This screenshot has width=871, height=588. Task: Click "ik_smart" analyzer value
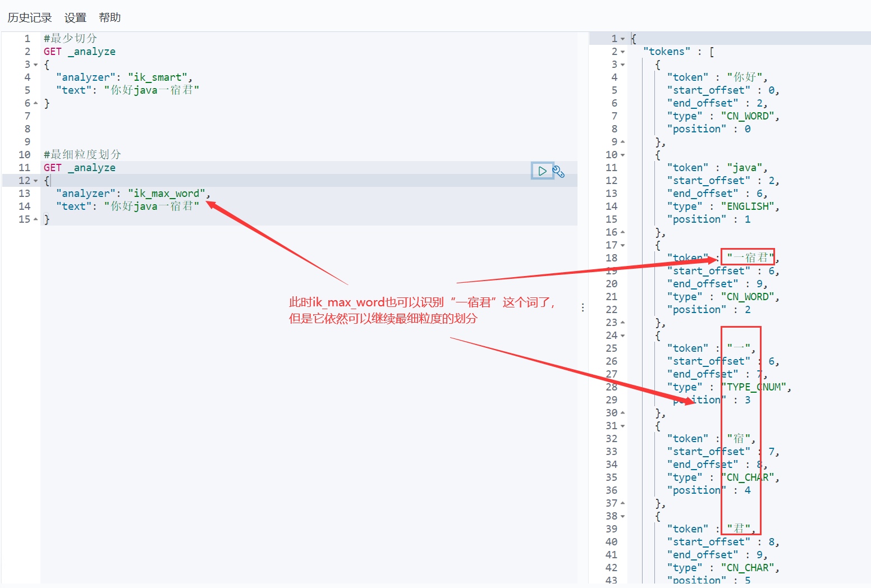(x=158, y=77)
